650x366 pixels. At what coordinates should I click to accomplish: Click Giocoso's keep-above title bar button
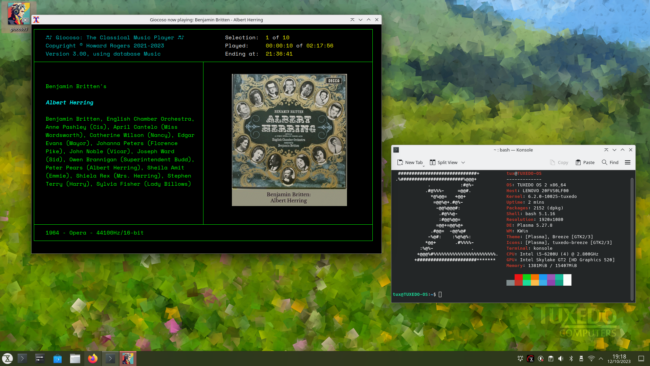point(352,19)
